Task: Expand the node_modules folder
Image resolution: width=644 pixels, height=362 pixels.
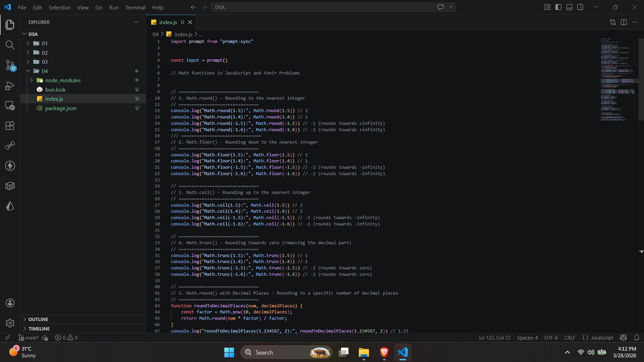Action: pos(63,80)
